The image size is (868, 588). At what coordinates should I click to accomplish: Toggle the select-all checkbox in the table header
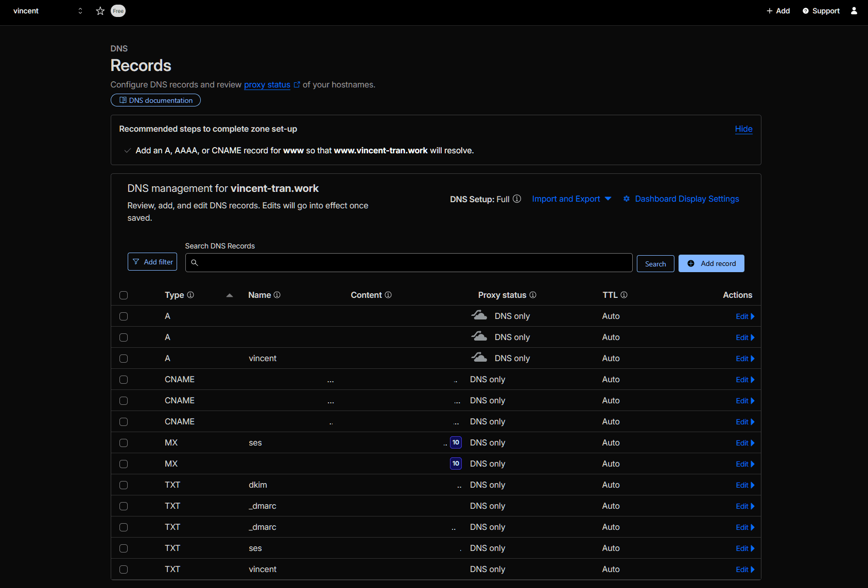tap(124, 295)
